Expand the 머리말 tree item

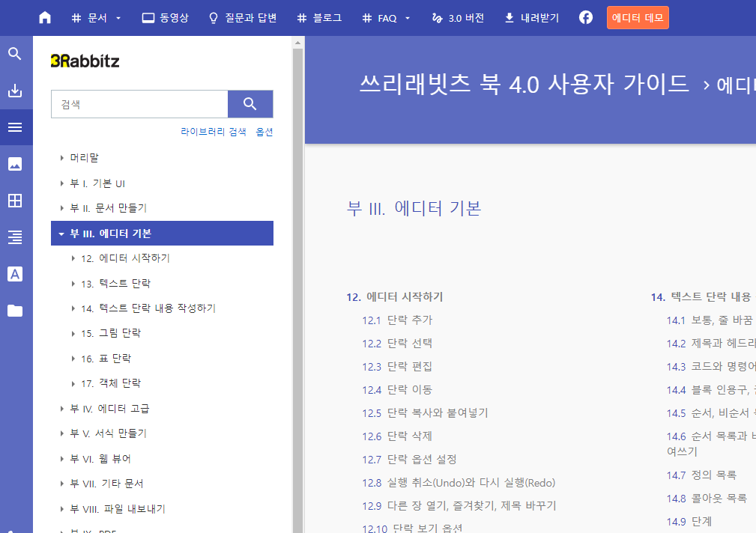pos(61,158)
